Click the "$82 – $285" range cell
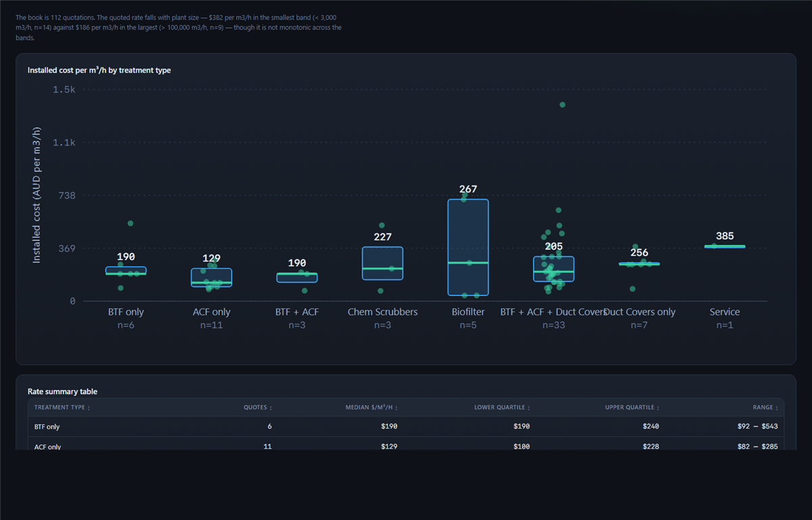This screenshot has width=812, height=520. click(758, 447)
